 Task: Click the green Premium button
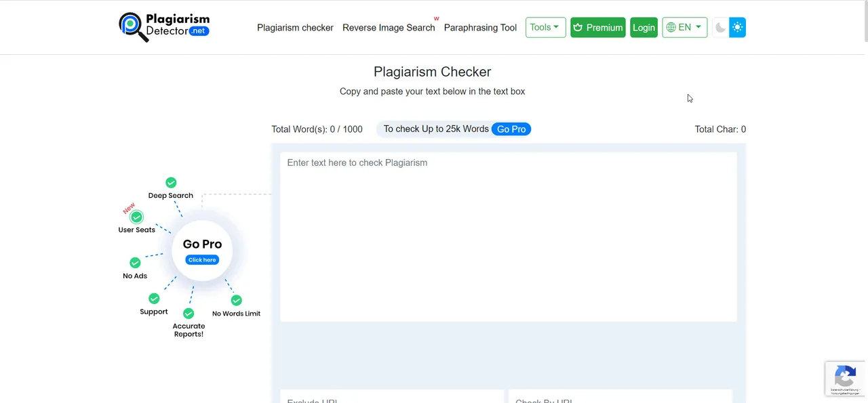pyautogui.click(x=597, y=27)
